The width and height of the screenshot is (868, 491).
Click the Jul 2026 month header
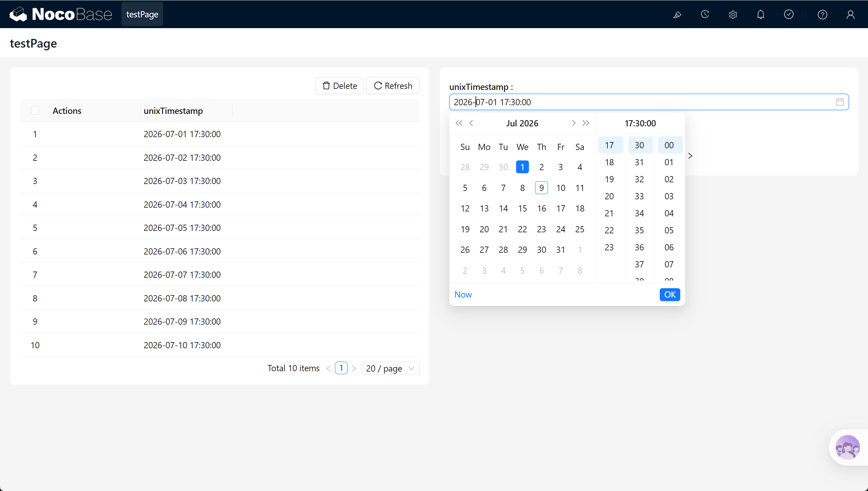click(x=522, y=123)
